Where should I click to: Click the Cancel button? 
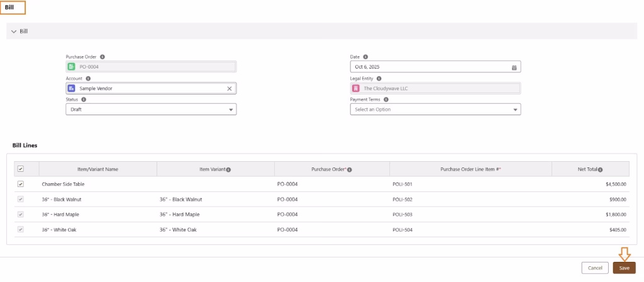coord(594,268)
